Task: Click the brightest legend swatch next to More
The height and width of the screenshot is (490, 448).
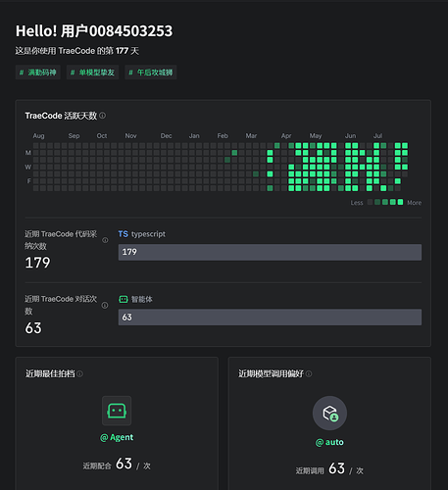Action: point(400,202)
